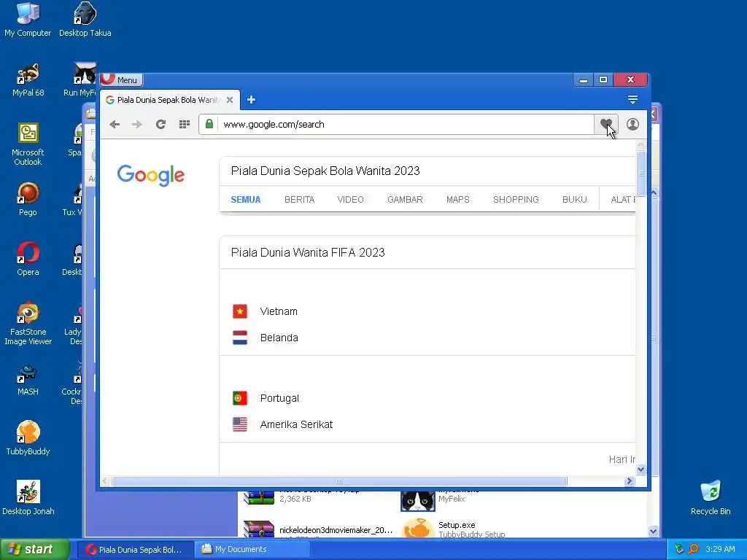Open the My Computer desktop icon

click(x=28, y=20)
